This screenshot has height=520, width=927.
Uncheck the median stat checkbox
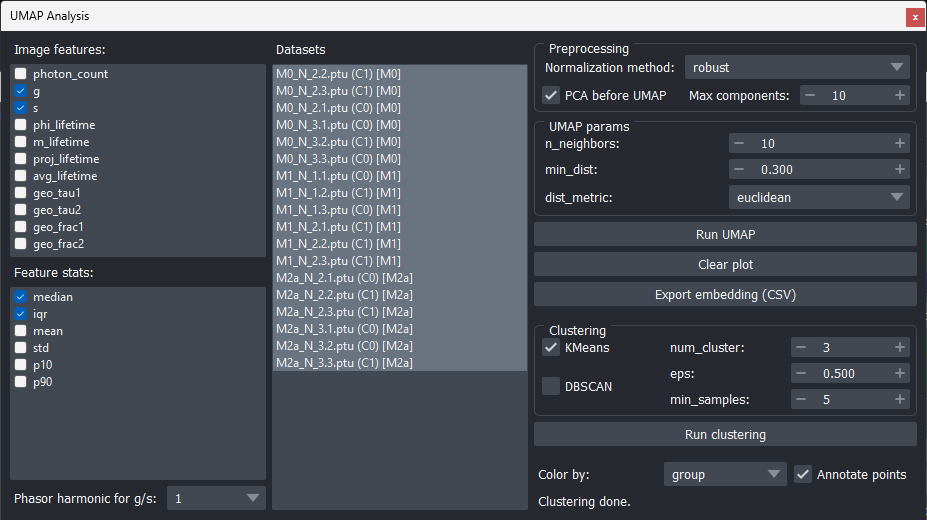click(21, 297)
